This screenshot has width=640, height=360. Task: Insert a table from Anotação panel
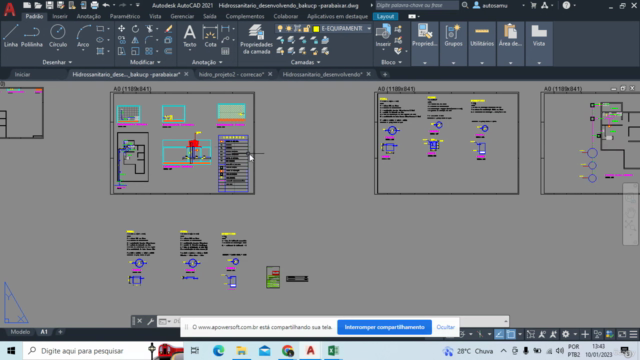pos(225,51)
